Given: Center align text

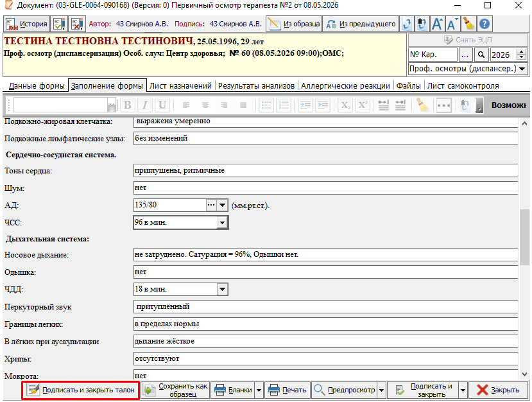Looking at the screenshot, I should [x=205, y=105].
